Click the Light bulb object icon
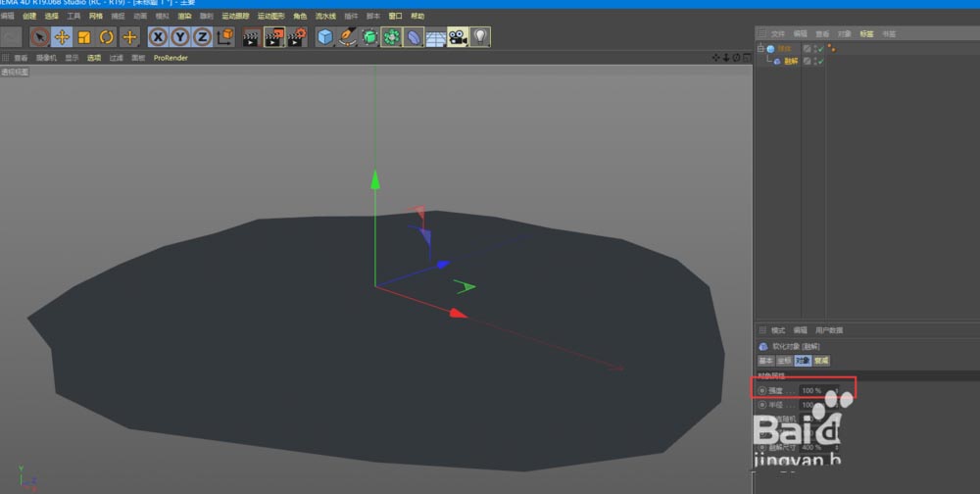The width and height of the screenshot is (980, 494). pyautogui.click(x=480, y=37)
